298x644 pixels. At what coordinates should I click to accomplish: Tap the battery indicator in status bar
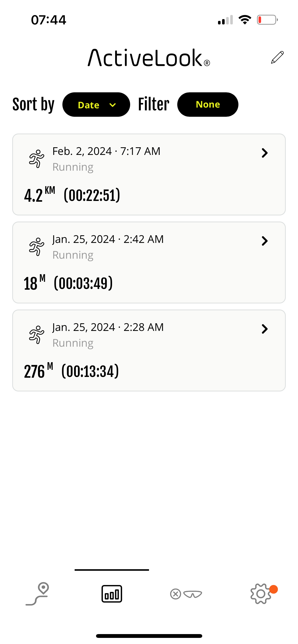point(267,20)
